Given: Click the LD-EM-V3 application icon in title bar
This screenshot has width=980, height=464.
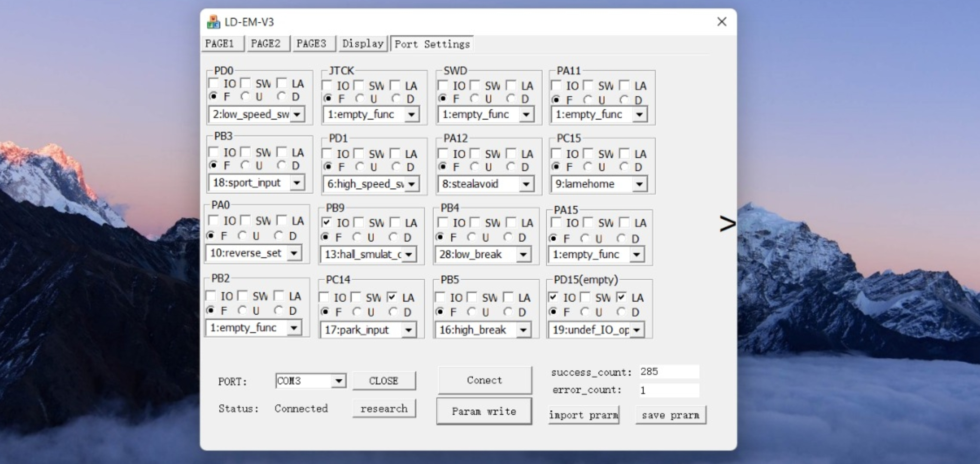Looking at the screenshot, I should 213,22.
